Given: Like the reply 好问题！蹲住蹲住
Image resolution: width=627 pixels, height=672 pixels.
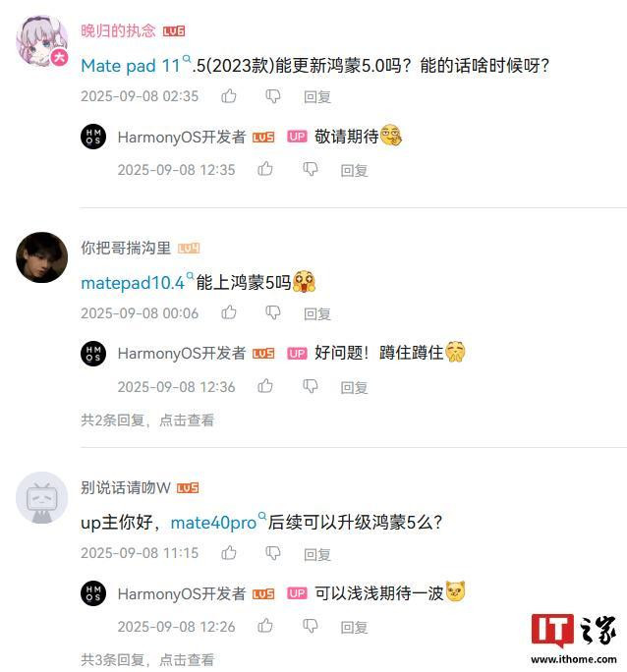Looking at the screenshot, I should pos(265,386).
